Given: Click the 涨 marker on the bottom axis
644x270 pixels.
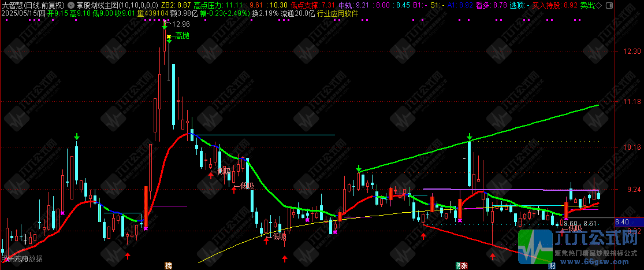Looking at the screenshot, I should pos(461,265).
